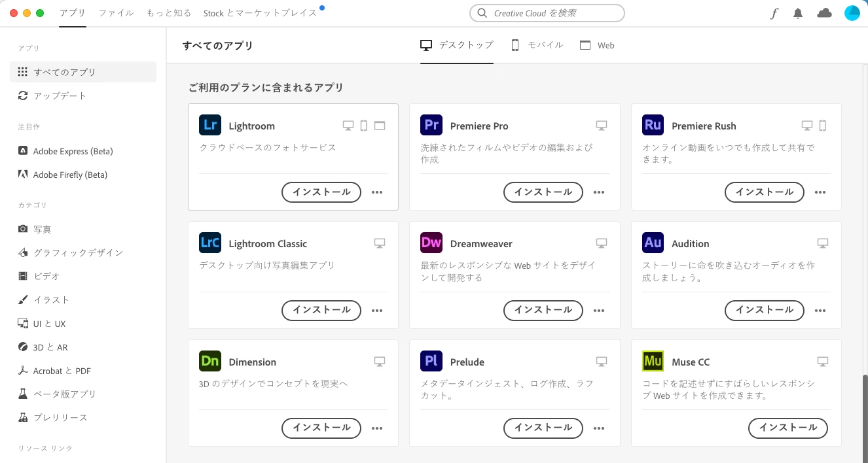Image resolution: width=868 pixels, height=463 pixels.
Task: Click the グラフィックデザイン icon
Action: 23,252
